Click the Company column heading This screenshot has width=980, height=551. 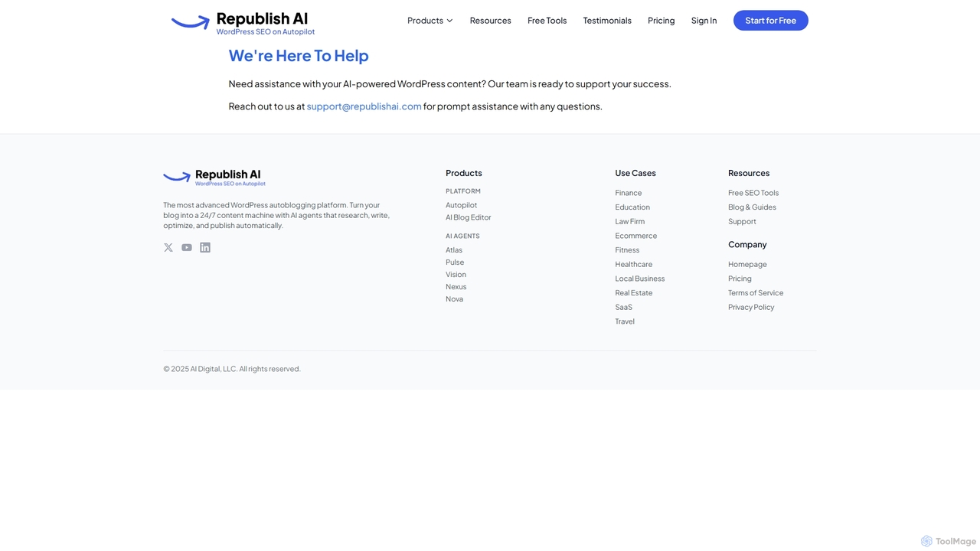(x=747, y=245)
